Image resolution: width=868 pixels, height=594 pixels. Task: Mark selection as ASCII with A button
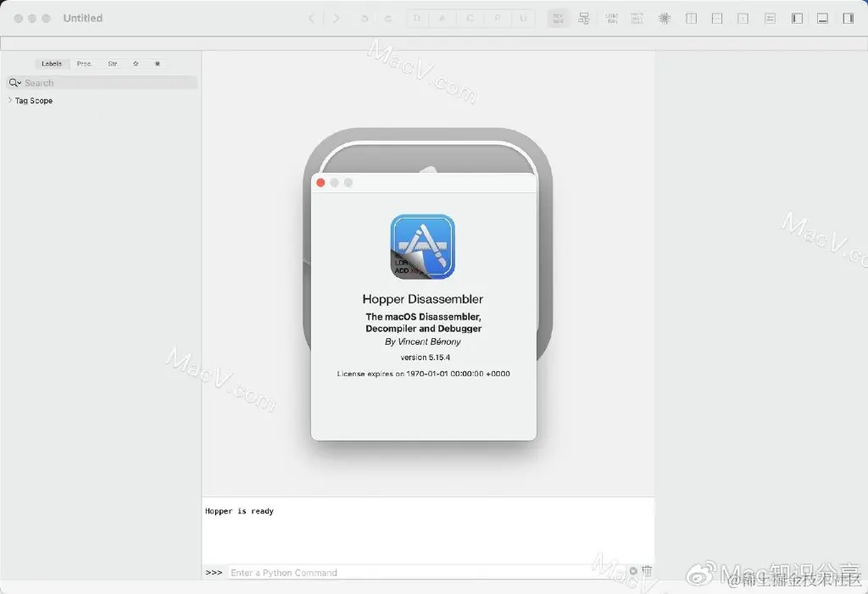click(x=442, y=19)
